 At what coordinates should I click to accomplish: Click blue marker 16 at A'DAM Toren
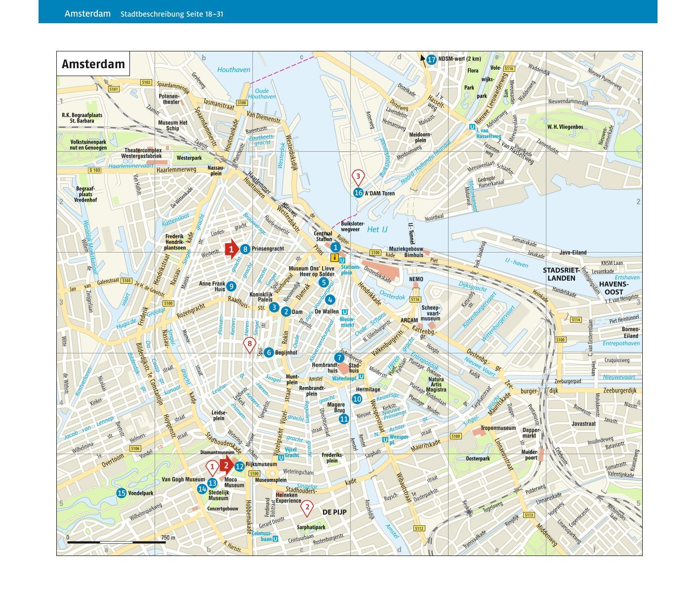point(358,193)
